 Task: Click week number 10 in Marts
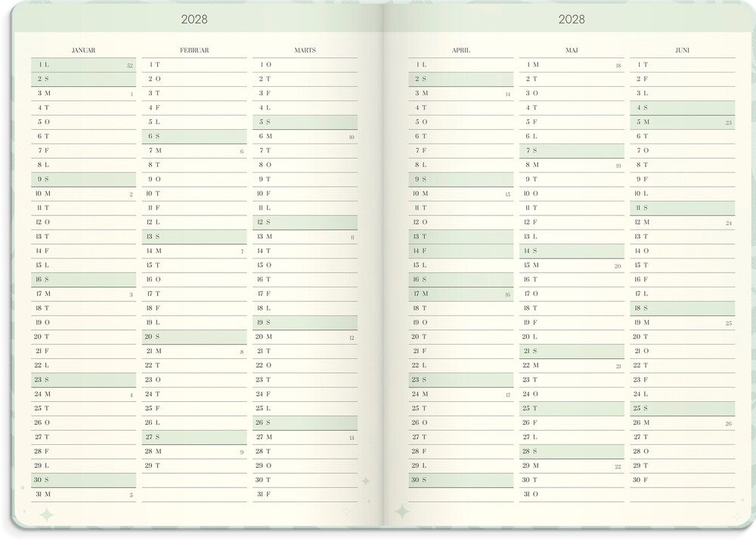click(352, 138)
